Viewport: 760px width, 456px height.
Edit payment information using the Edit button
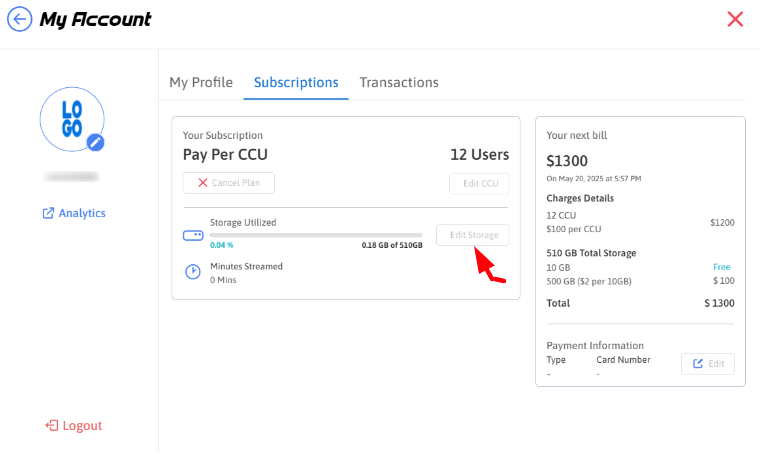click(x=707, y=364)
